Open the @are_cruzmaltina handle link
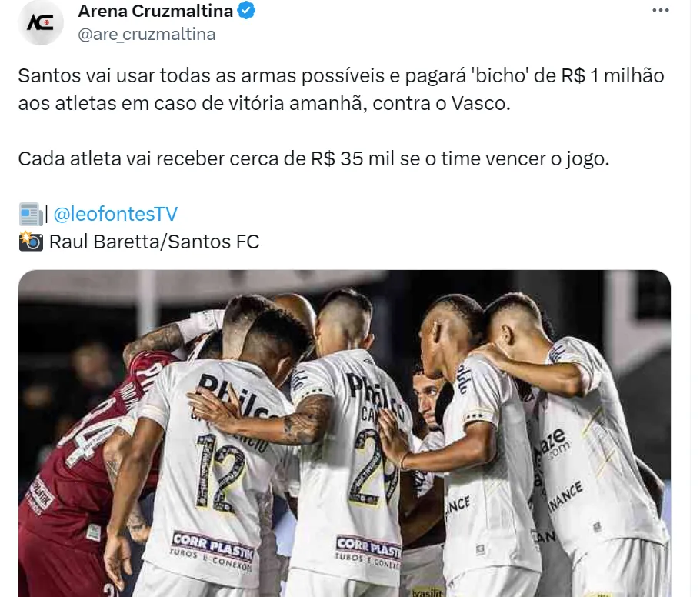 point(146,35)
